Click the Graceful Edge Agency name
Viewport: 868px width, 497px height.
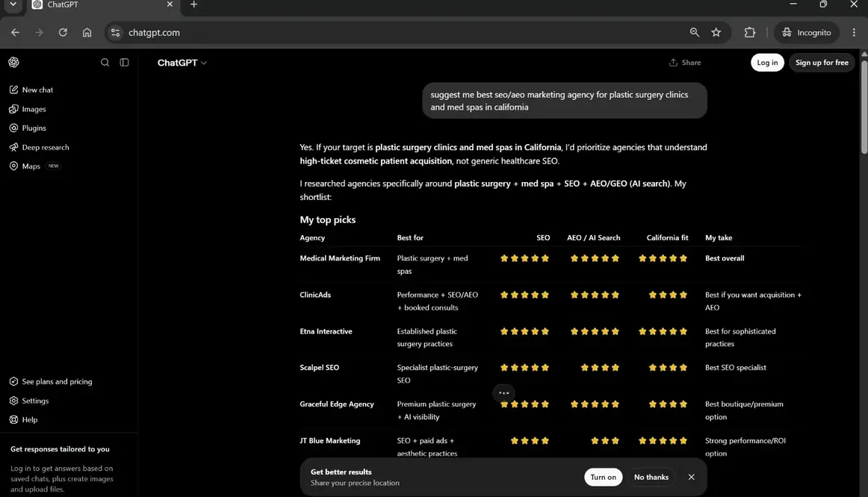[337, 404]
